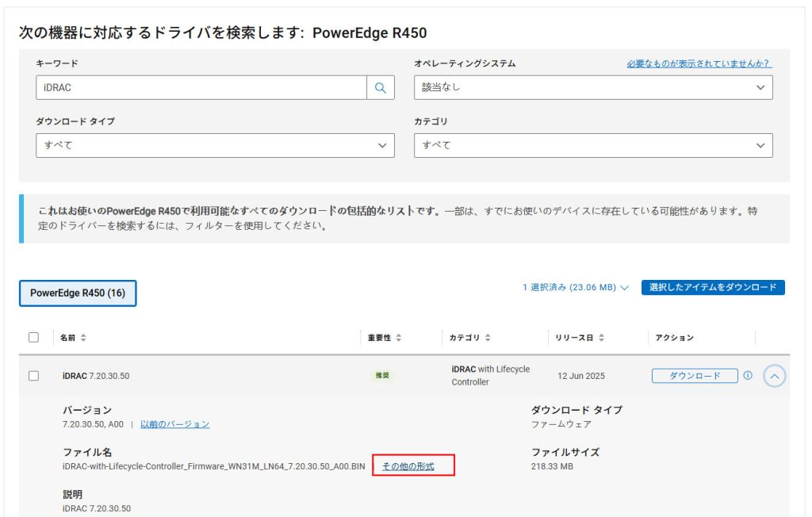Expand the 1 選択済み (23.06 MB) list
Viewport: 812px width, 517px height.
click(x=576, y=288)
